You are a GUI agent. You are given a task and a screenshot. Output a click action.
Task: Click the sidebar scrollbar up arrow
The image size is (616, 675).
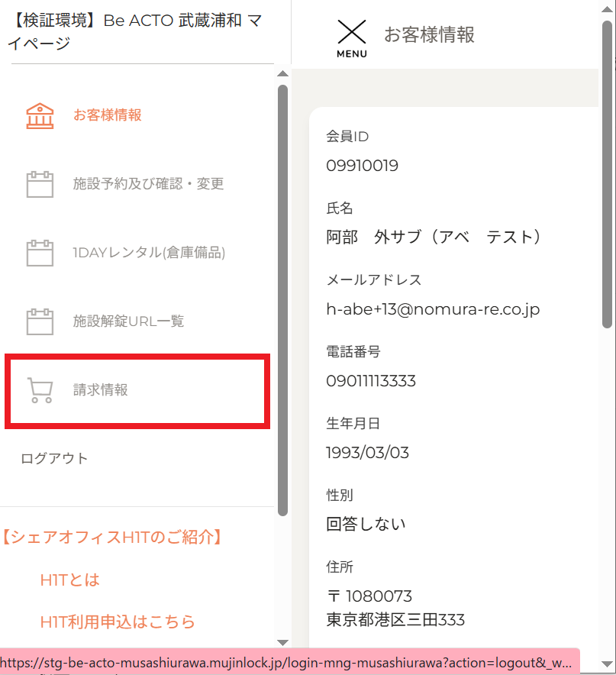click(282, 74)
